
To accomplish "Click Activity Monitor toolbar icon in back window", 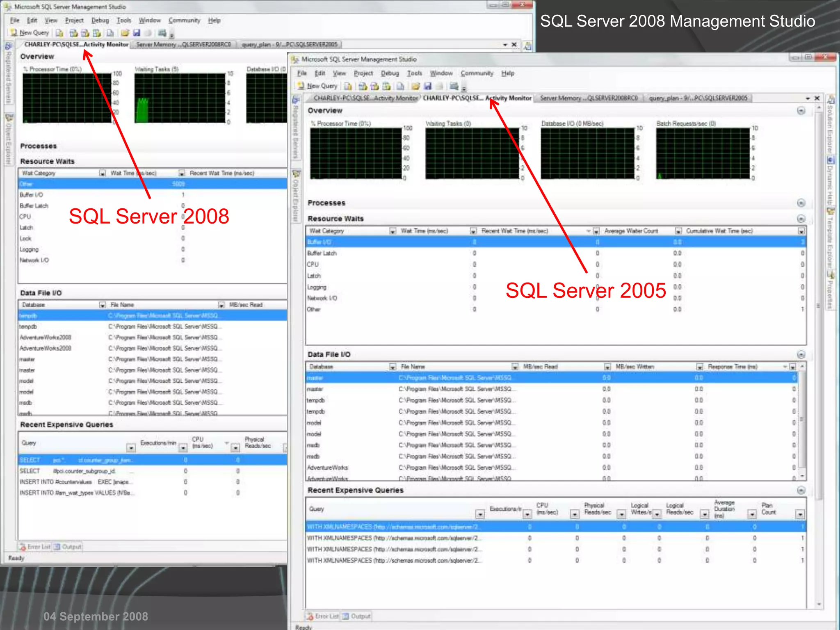I will 162,33.
